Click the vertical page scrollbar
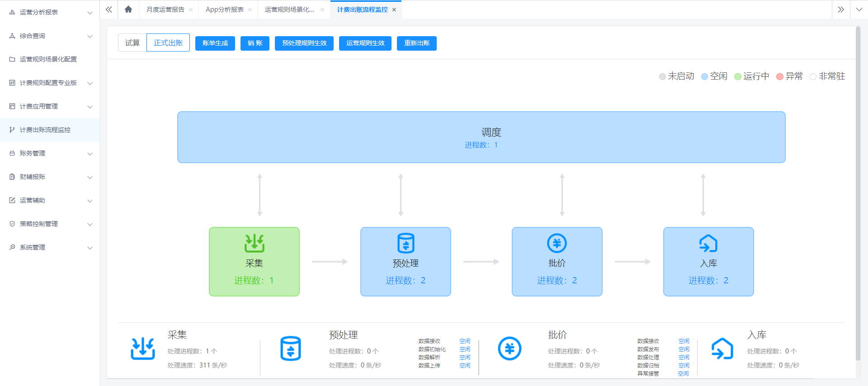868x386 pixels. click(x=858, y=193)
